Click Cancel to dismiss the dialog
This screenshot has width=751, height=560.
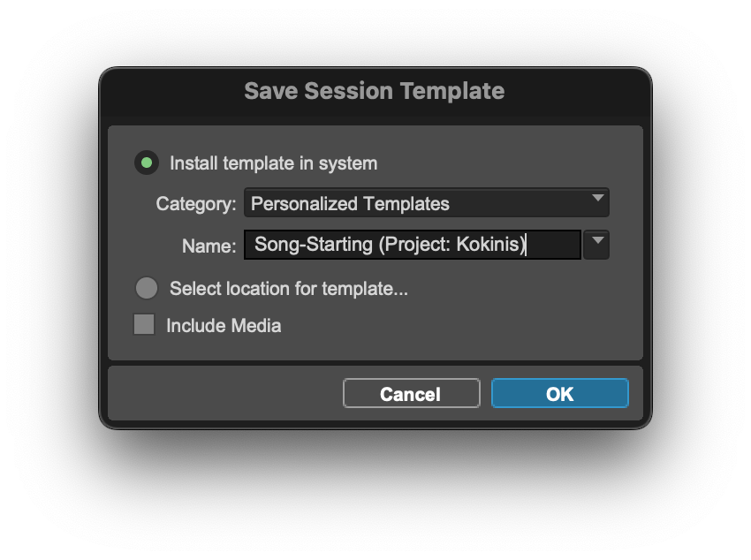(411, 393)
